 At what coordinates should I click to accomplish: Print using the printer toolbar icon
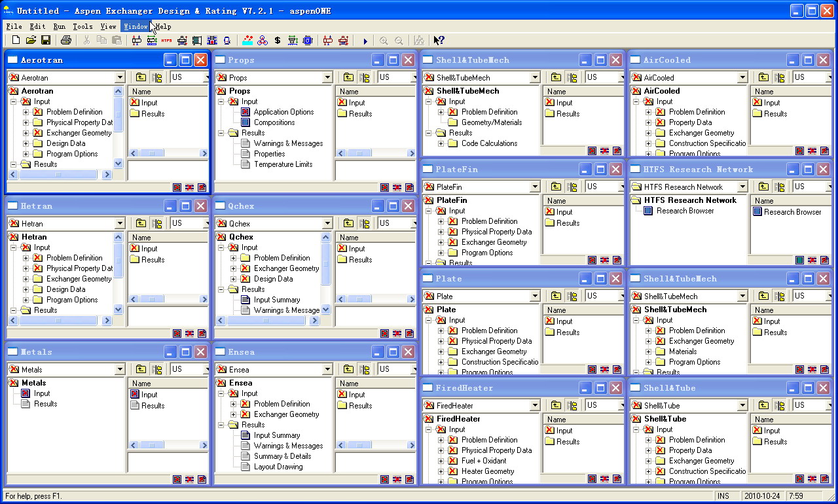pos(65,41)
